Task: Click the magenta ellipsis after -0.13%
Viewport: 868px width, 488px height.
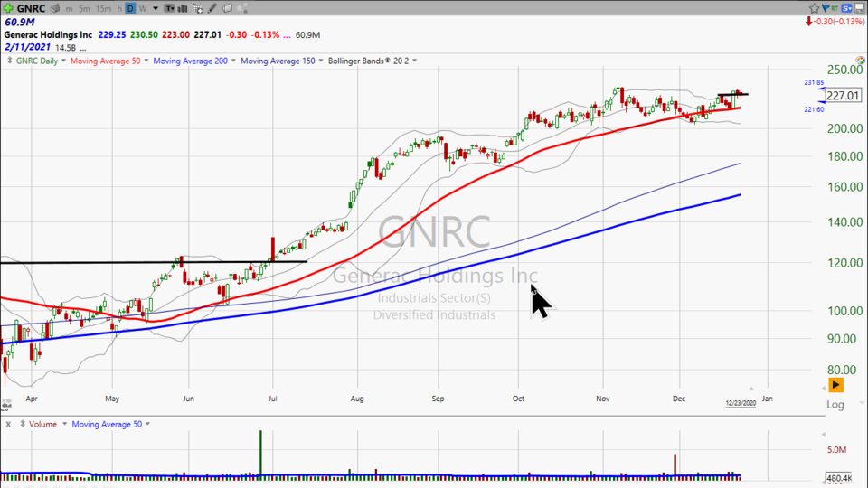Action: tap(287, 35)
